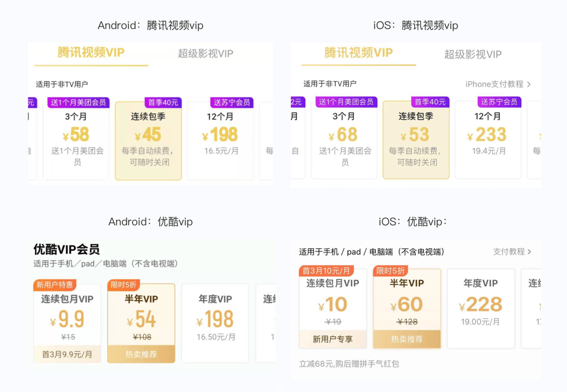Screen dimensions: 567x392
Task: Click strikethrough price ¥128
Action: (407, 322)
